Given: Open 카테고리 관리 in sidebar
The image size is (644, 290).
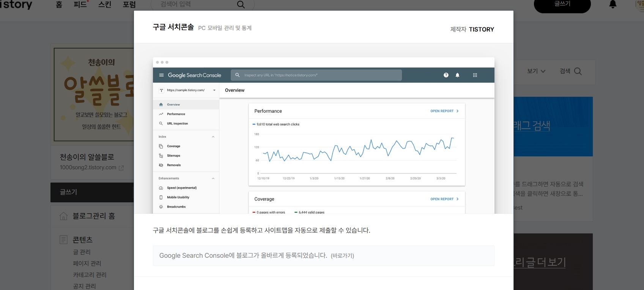Looking at the screenshot, I should (90, 275).
